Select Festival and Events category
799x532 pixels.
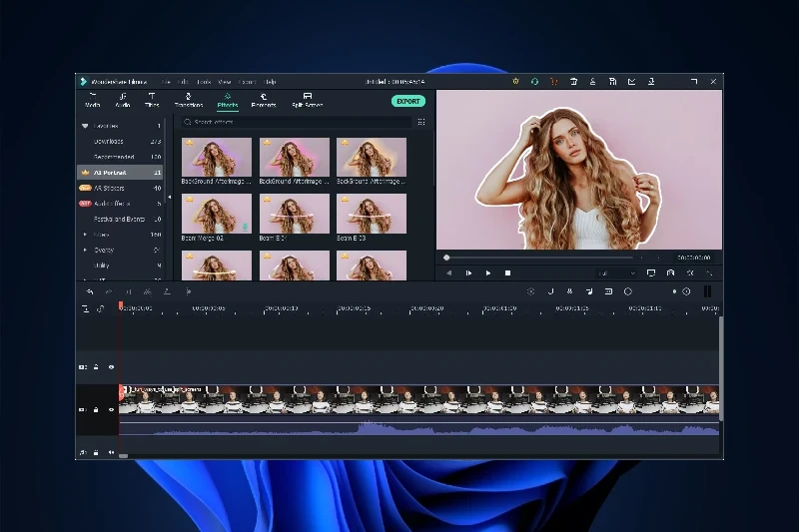pyautogui.click(x=120, y=219)
